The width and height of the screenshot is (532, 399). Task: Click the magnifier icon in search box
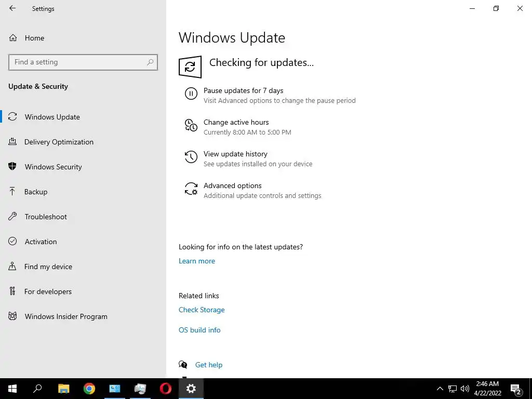click(150, 62)
